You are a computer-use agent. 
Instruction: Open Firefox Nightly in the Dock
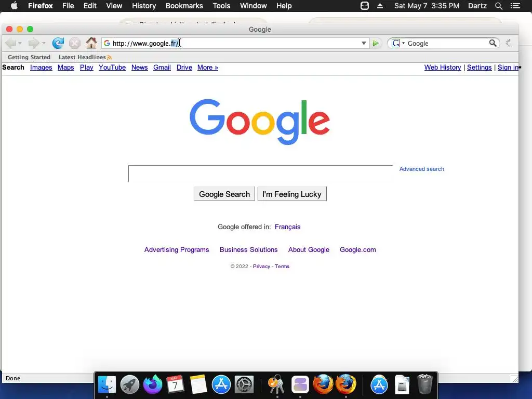tap(153, 384)
